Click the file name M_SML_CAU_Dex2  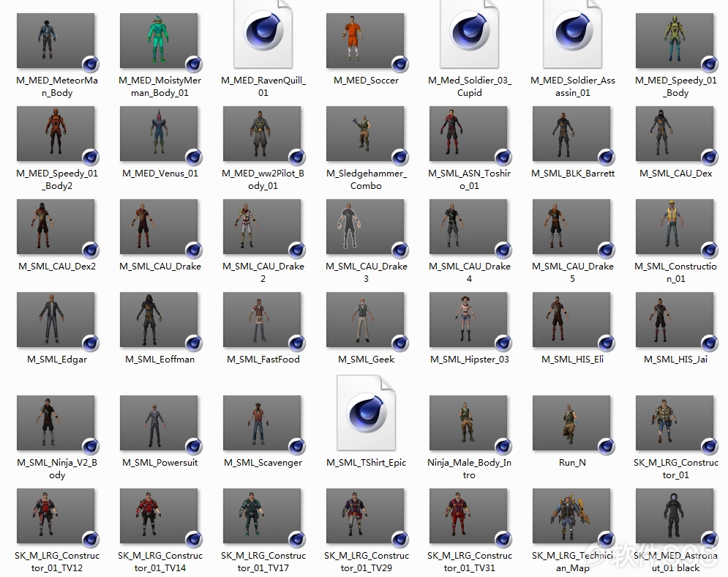click(x=57, y=267)
